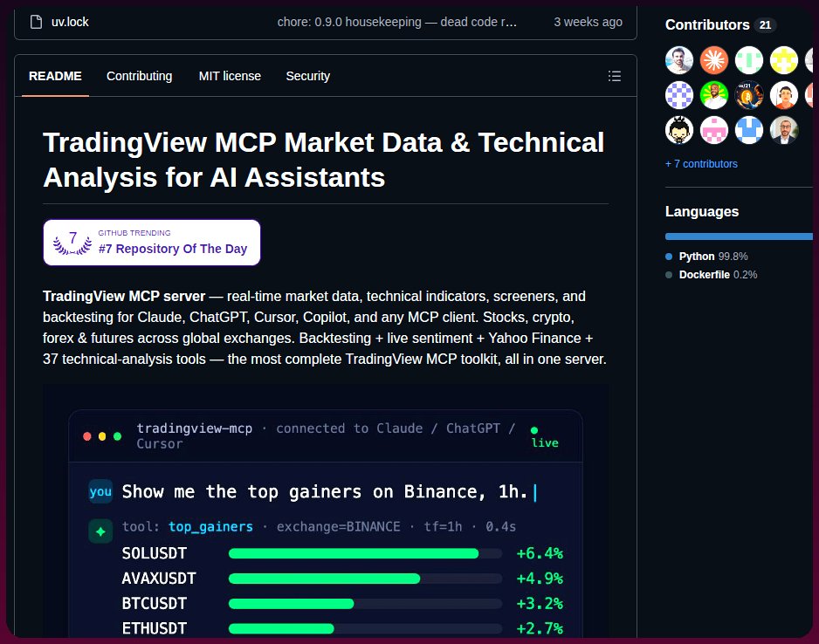Show the + 7 contributors link

point(701,164)
